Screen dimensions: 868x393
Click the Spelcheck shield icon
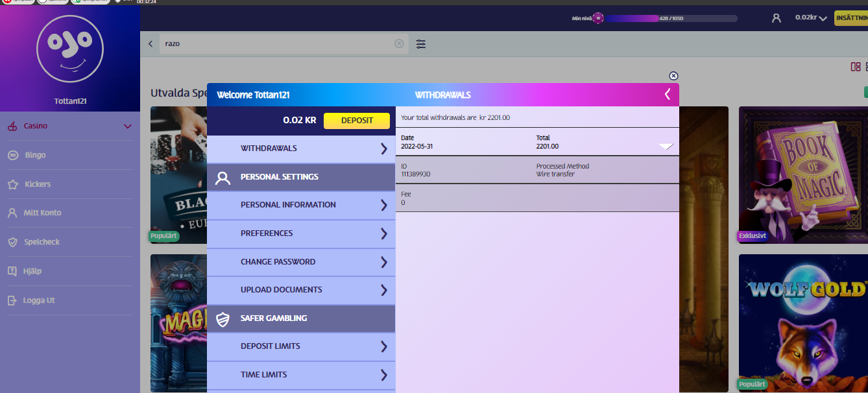[12, 242]
